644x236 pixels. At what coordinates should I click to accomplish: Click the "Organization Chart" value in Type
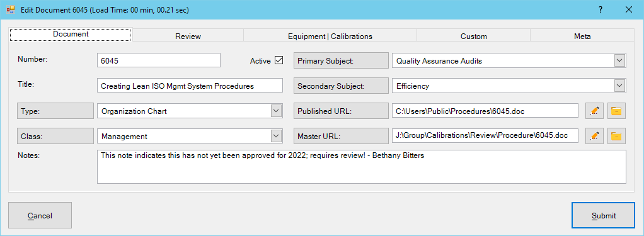point(134,111)
